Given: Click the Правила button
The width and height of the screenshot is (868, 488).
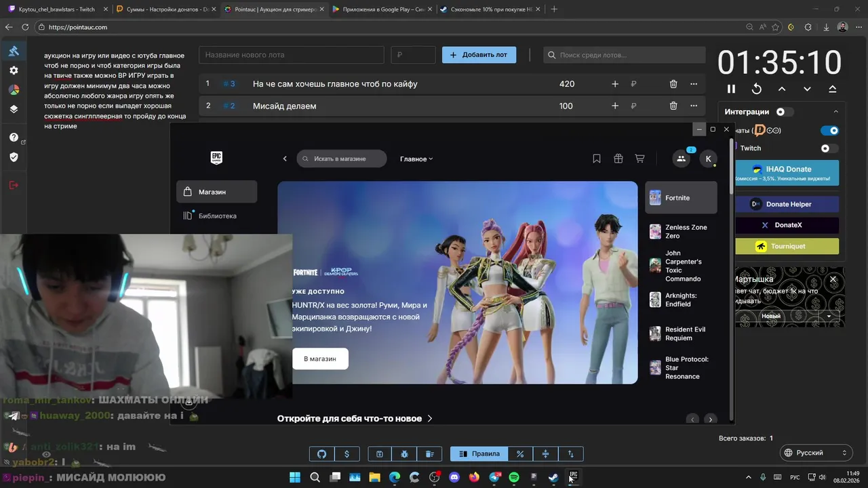Looking at the screenshot, I should tap(479, 454).
